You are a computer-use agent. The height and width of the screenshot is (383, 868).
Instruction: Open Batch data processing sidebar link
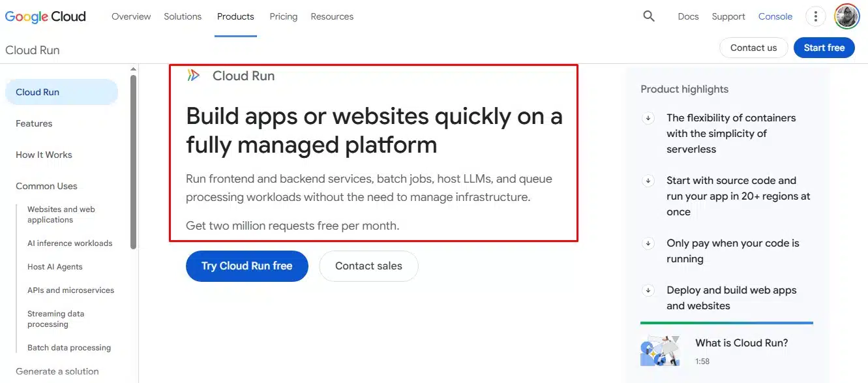pos(69,348)
